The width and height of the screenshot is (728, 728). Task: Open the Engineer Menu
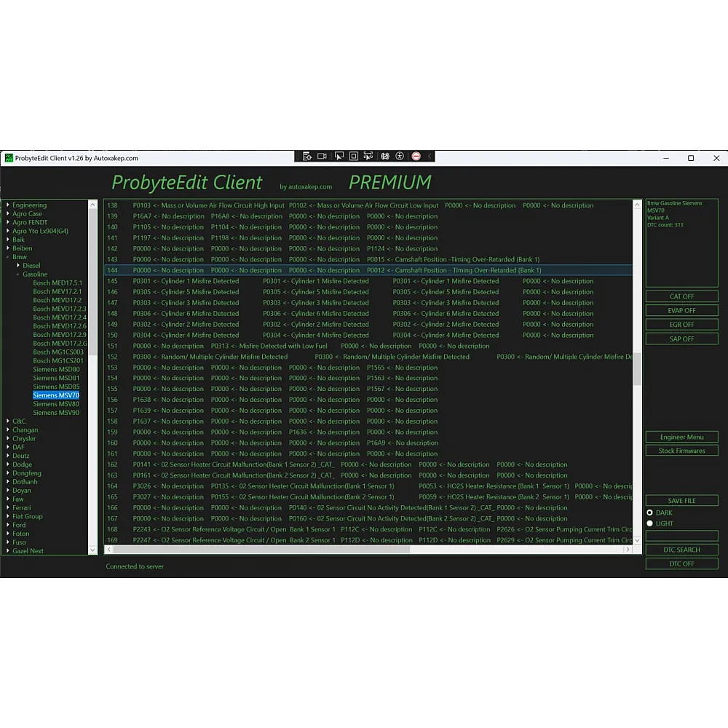point(681,438)
